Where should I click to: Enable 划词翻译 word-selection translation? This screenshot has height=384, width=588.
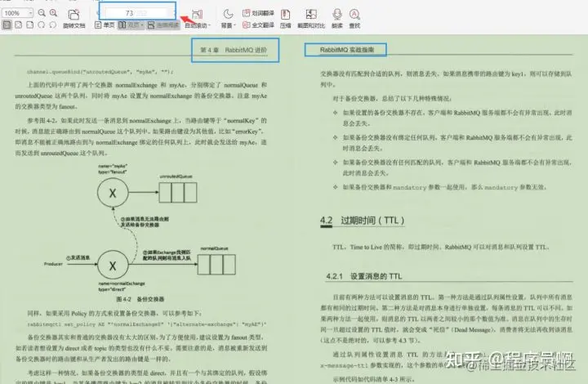[258, 13]
